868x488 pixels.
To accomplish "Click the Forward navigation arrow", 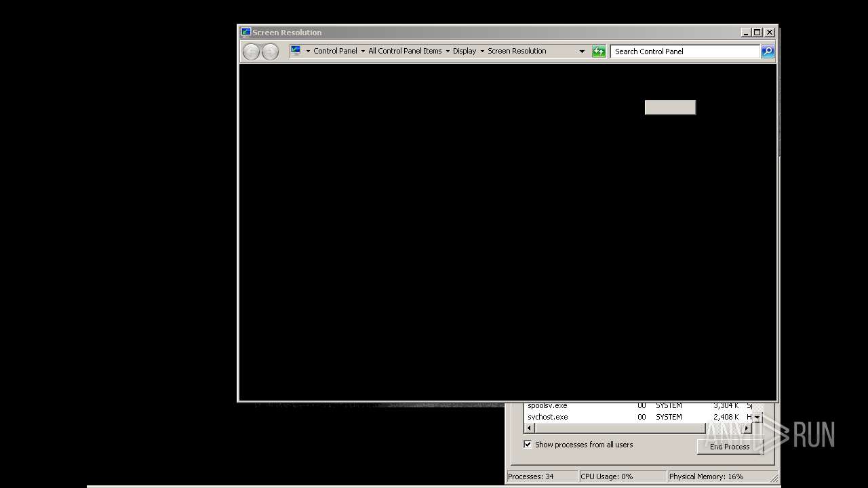I will click(x=270, y=52).
